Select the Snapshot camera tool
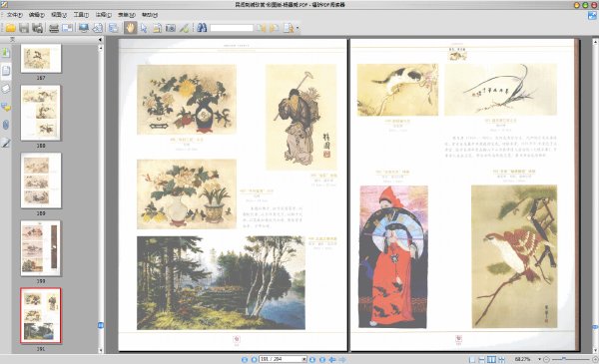This screenshot has width=599, height=364. coord(171,28)
